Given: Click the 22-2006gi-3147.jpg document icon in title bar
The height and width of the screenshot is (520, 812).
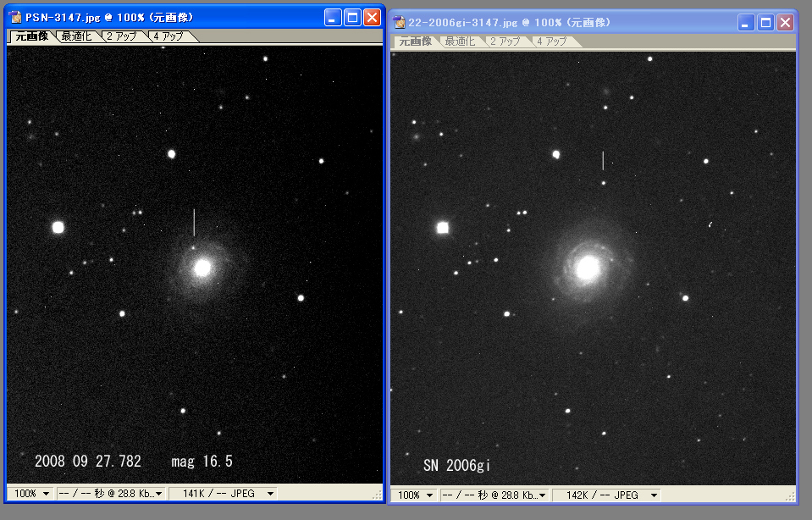Looking at the screenshot, I should 399,23.
